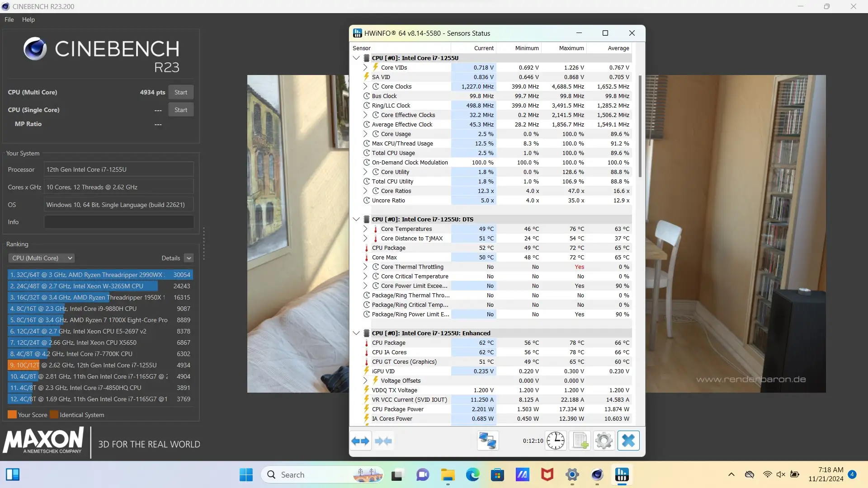Viewport: 868px width, 488px height.
Task: Open Task View on the taskbar
Action: tap(397, 475)
